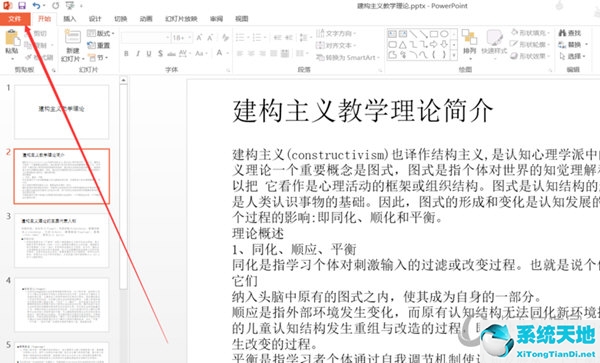Expand the shapes gallery with the more arrow
The image size is (600, 363).
[454, 55]
